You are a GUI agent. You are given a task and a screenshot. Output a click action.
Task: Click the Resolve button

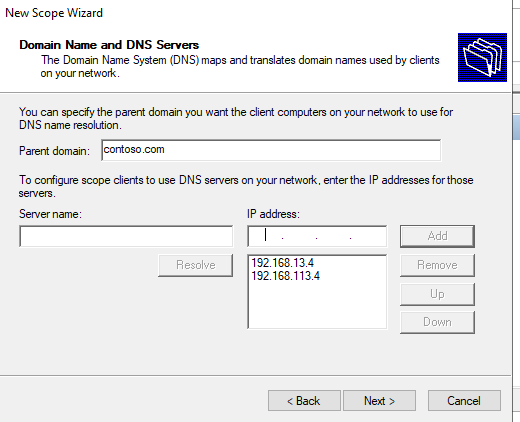[x=195, y=265]
